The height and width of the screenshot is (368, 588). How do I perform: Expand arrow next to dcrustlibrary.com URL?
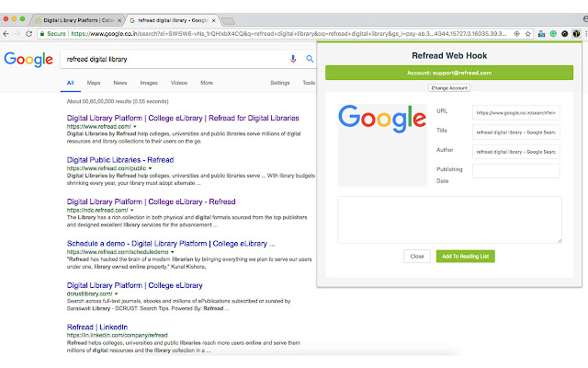click(x=117, y=294)
